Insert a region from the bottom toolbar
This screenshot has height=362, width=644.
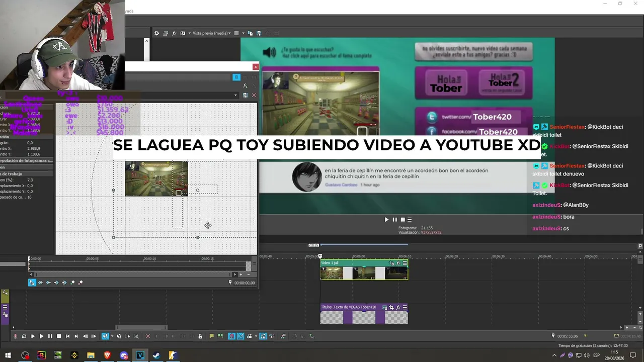tap(220, 336)
